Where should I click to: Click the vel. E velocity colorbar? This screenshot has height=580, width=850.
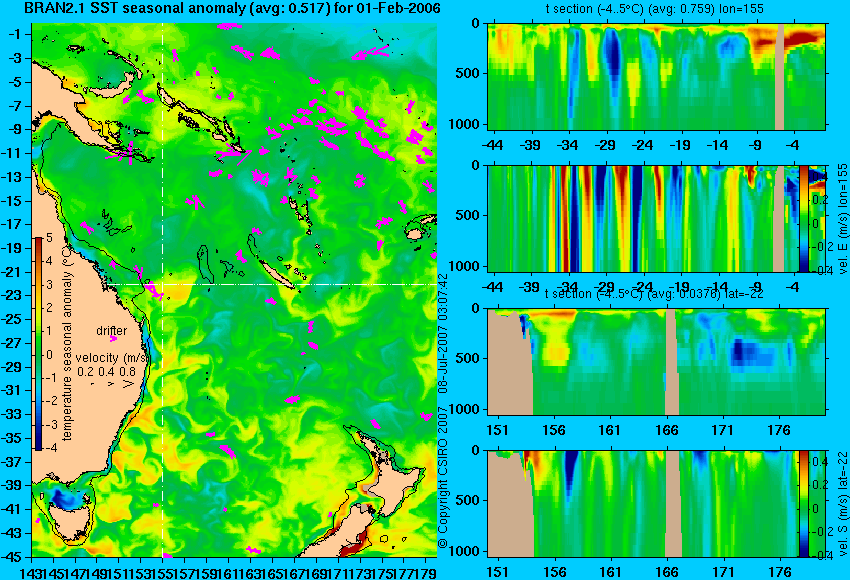point(804,218)
